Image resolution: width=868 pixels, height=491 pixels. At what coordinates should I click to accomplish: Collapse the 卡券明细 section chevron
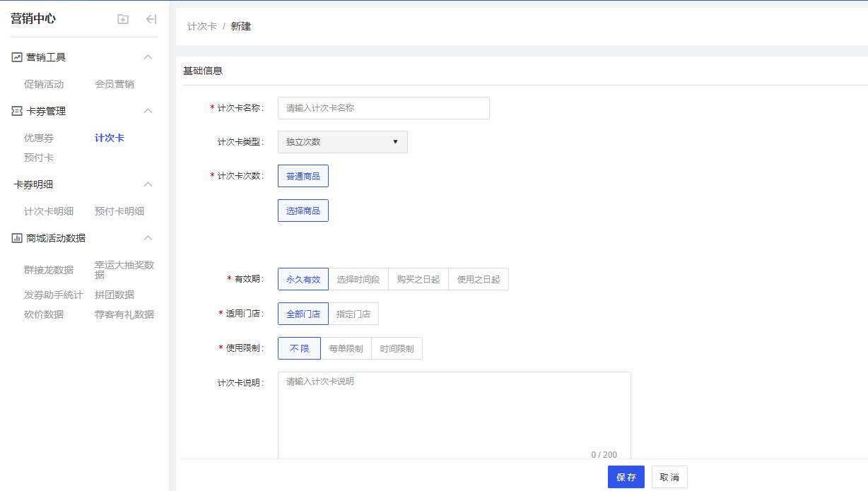click(x=148, y=184)
